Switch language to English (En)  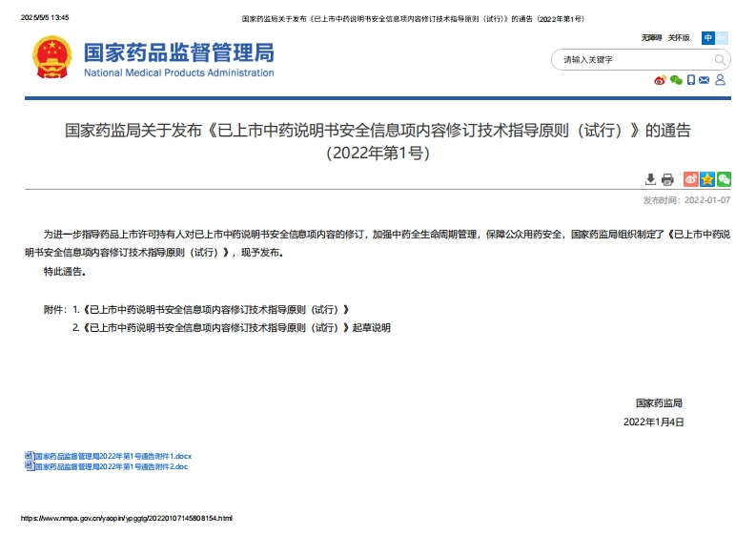click(722, 38)
